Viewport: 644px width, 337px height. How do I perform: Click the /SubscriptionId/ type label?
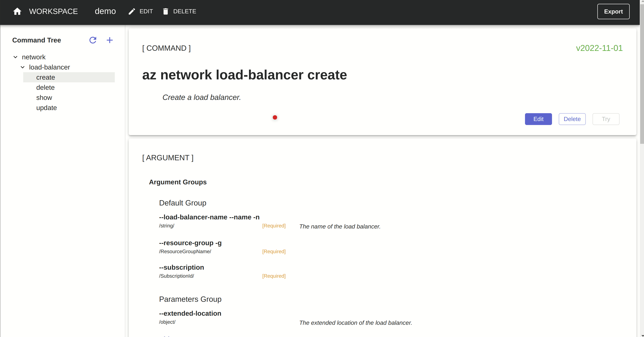176,276
